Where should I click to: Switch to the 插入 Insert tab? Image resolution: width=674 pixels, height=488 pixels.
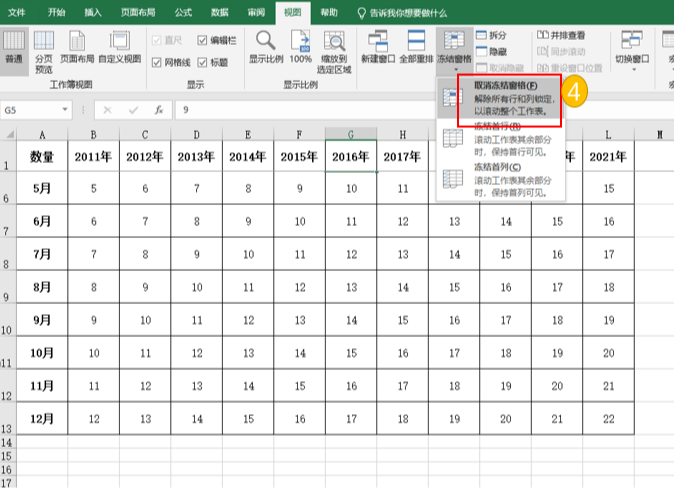coord(93,12)
